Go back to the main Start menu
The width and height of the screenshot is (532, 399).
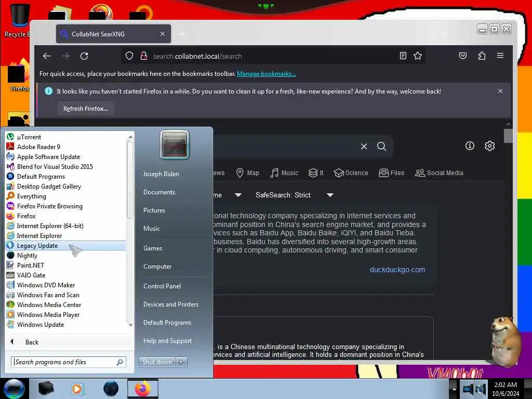click(32, 342)
